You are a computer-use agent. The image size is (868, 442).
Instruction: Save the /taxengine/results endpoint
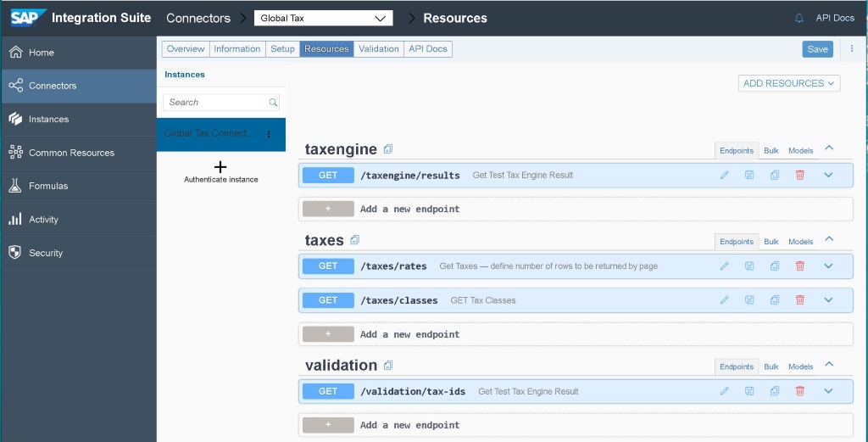[x=749, y=175]
